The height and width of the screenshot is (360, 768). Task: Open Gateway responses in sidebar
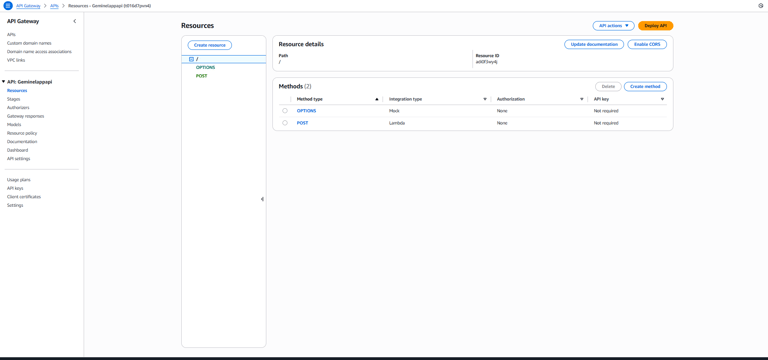[25, 116]
